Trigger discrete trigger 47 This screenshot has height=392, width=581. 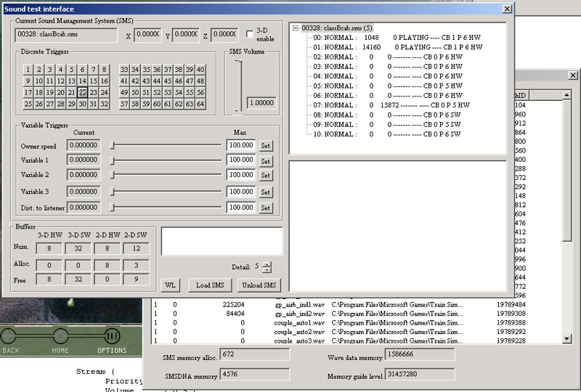pyautogui.click(x=190, y=81)
